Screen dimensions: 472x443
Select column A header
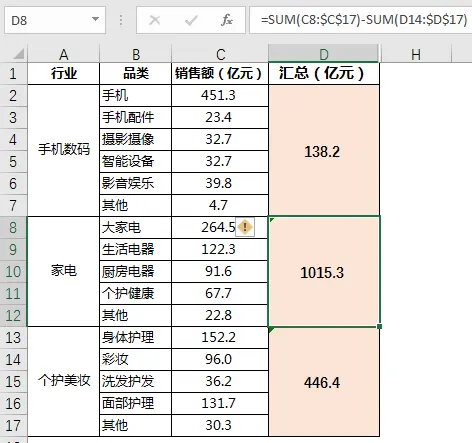click(64, 54)
